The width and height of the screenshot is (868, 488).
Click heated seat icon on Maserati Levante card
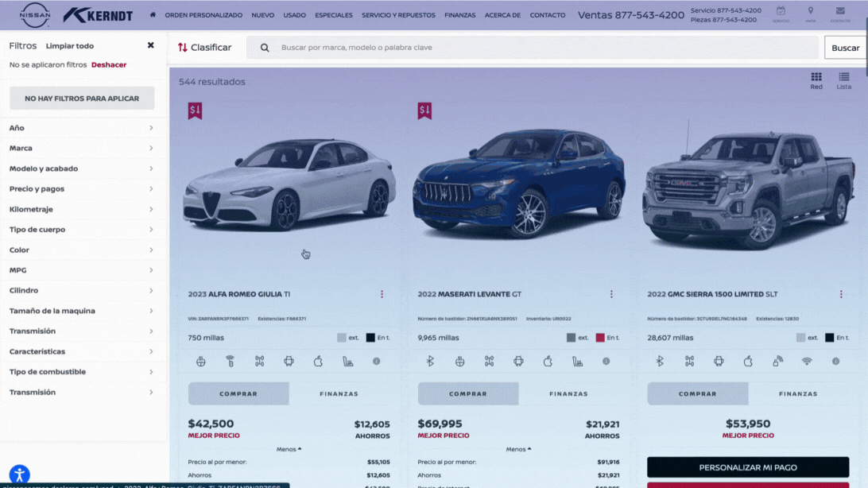(x=577, y=362)
